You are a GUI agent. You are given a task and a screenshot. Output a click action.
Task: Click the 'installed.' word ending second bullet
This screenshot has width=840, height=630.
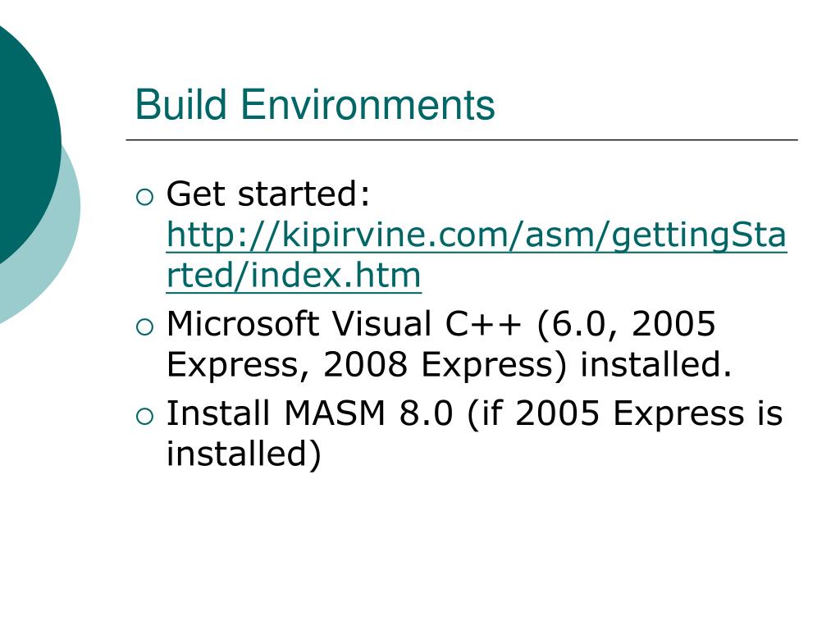pos(656,364)
